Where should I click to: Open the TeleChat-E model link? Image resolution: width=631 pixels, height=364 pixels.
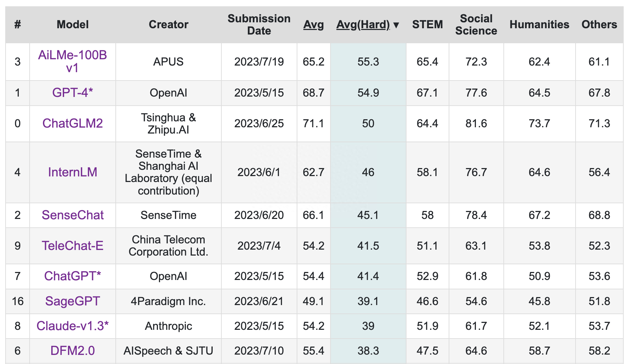73,246
